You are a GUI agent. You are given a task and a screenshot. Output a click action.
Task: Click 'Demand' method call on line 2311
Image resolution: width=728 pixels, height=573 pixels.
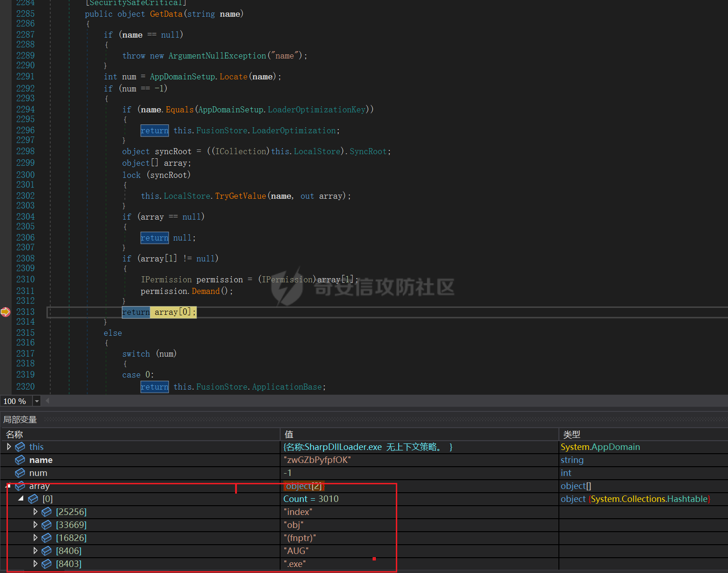[206, 291]
